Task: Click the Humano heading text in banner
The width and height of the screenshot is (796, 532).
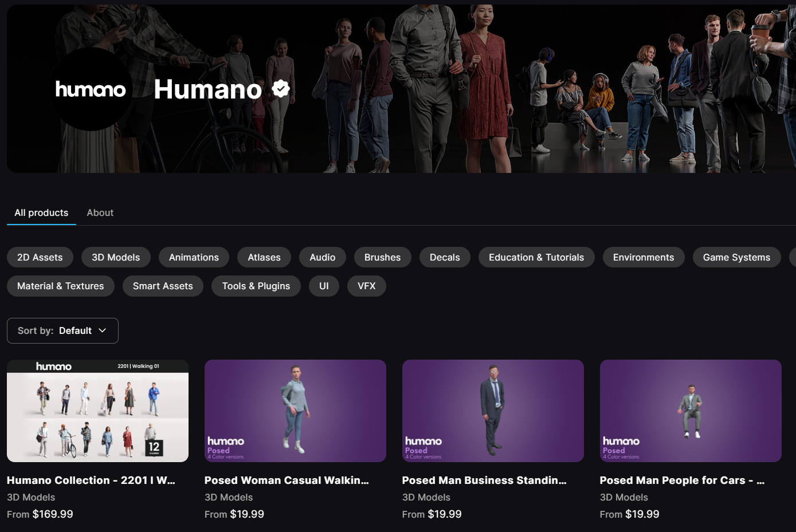Action: tap(207, 89)
